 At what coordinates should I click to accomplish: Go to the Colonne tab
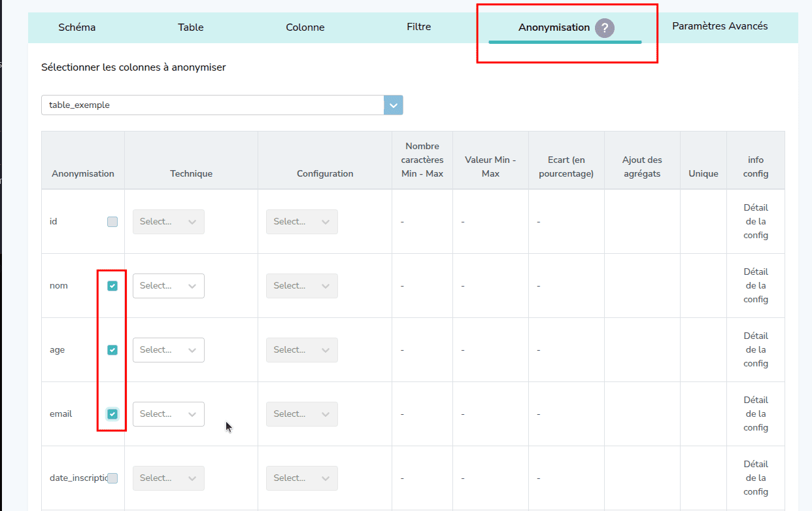pyautogui.click(x=305, y=27)
